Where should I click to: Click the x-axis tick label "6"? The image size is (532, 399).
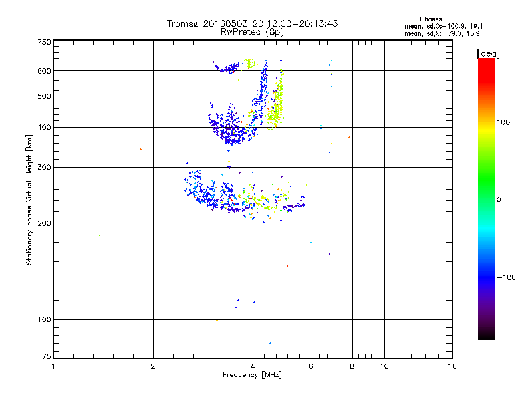click(x=311, y=366)
